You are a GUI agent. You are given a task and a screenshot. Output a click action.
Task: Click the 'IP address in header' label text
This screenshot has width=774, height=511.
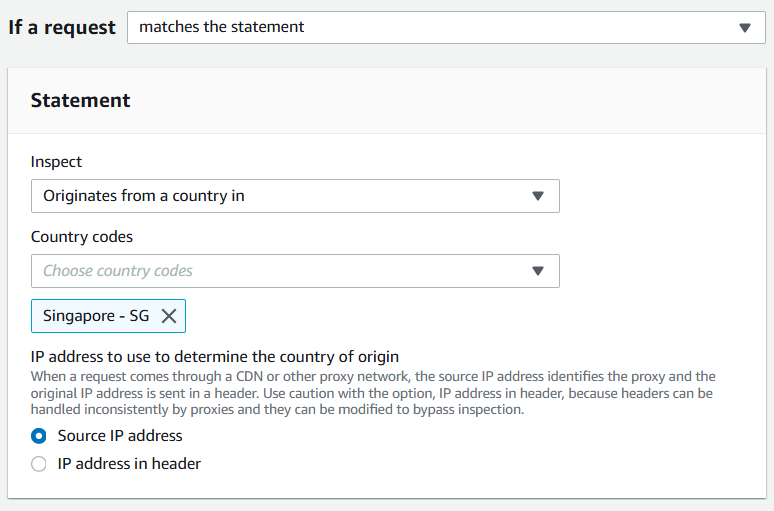coord(129,464)
